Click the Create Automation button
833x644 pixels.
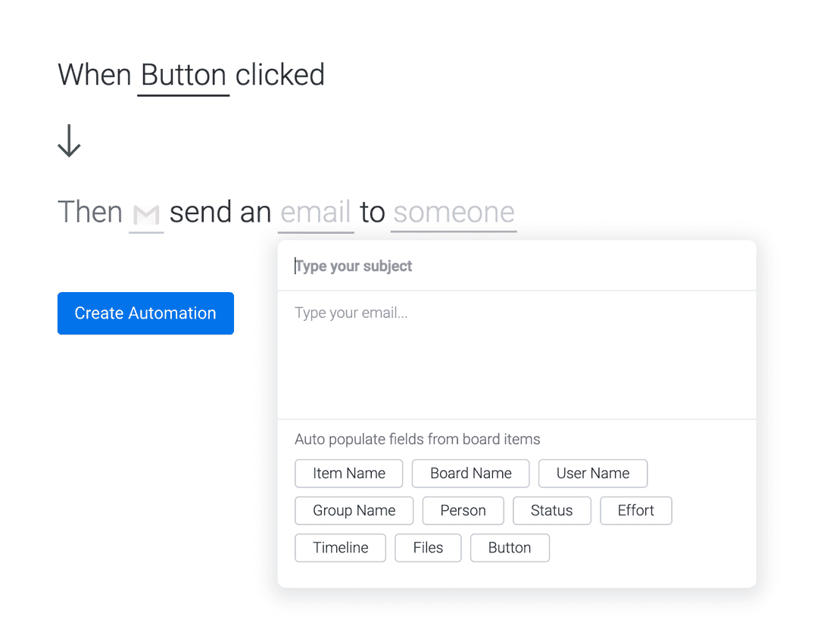(145, 313)
